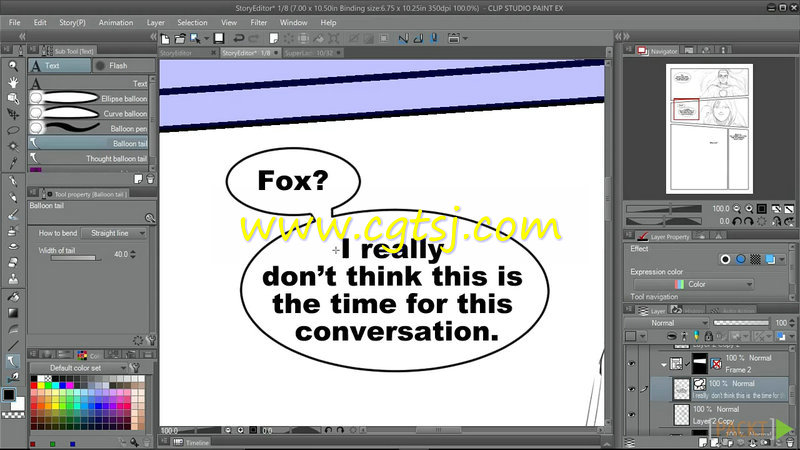Viewport: 800px width, 450px height.
Task: Toggle Set as draft layer pencil icon
Action: click(x=696, y=336)
